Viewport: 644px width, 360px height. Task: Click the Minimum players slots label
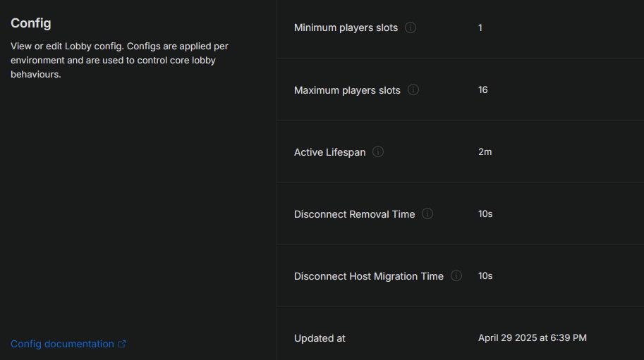(x=346, y=28)
